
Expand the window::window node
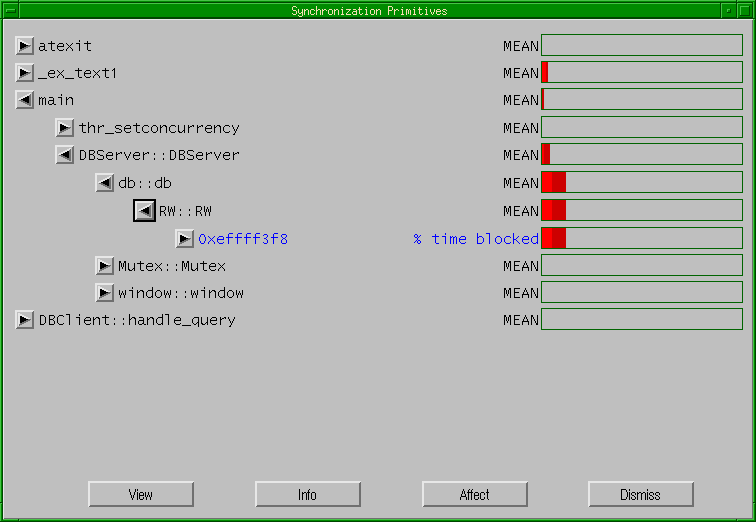click(x=105, y=293)
